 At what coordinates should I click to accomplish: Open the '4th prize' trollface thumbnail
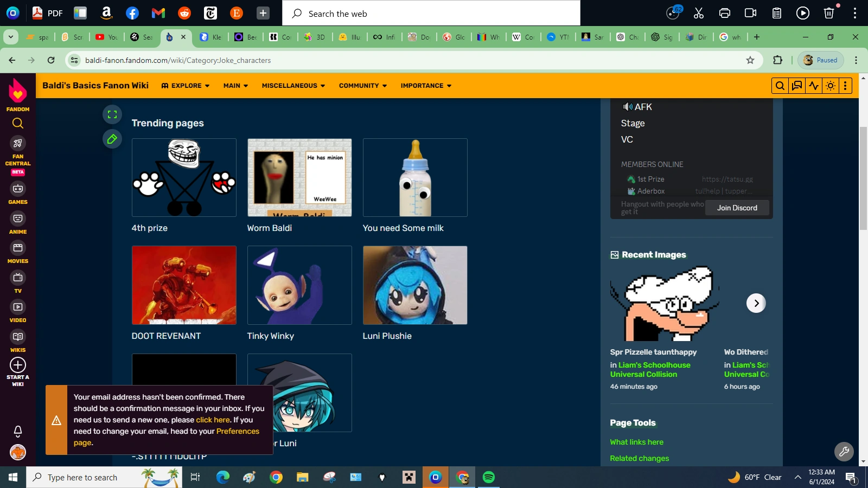[x=184, y=177]
